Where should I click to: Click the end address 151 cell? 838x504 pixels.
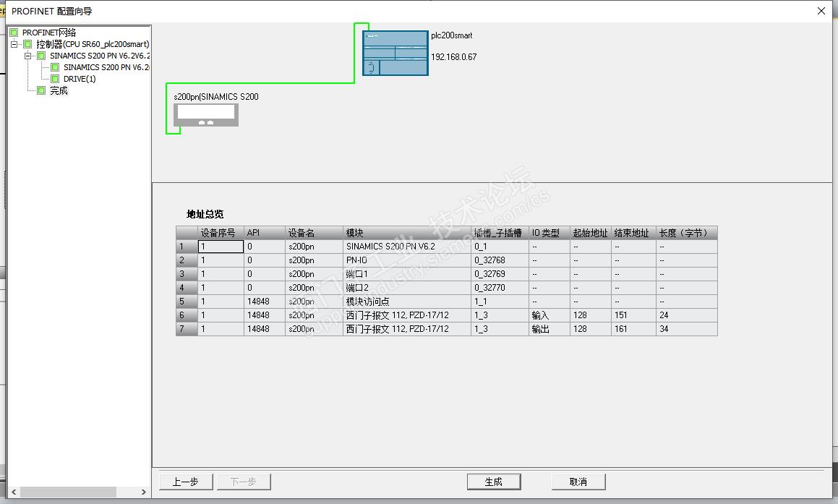coord(634,315)
